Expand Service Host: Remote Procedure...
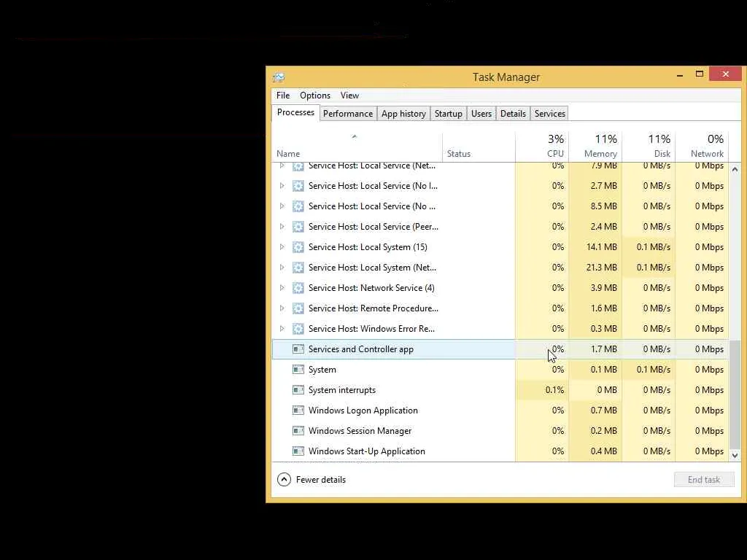Image resolution: width=747 pixels, height=560 pixels. tap(282, 308)
